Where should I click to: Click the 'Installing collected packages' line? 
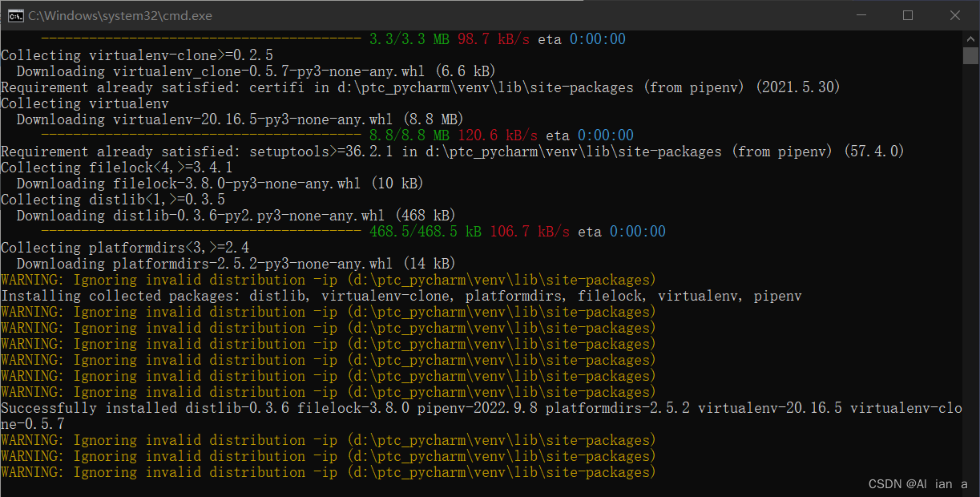point(401,296)
